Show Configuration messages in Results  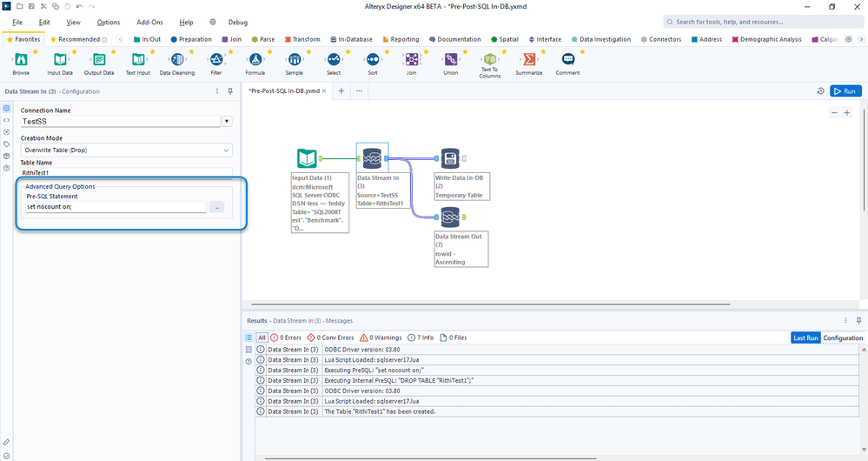pos(843,337)
